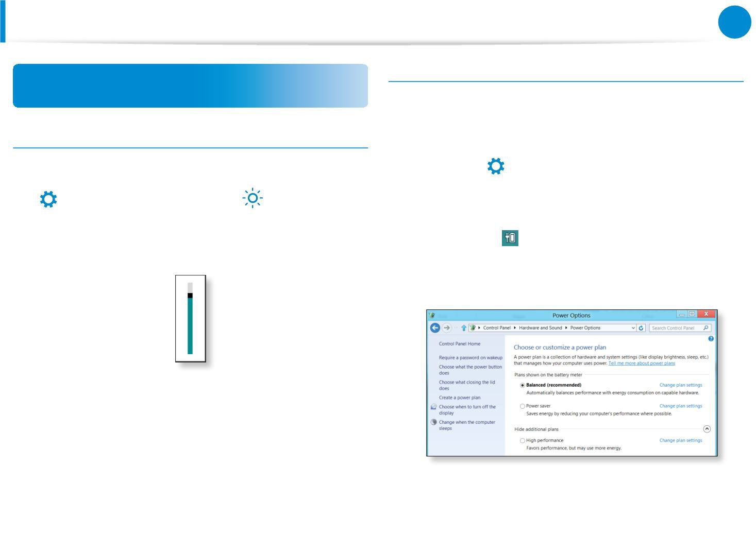Open Choose when to turn off the display
756x536 pixels.
467,410
